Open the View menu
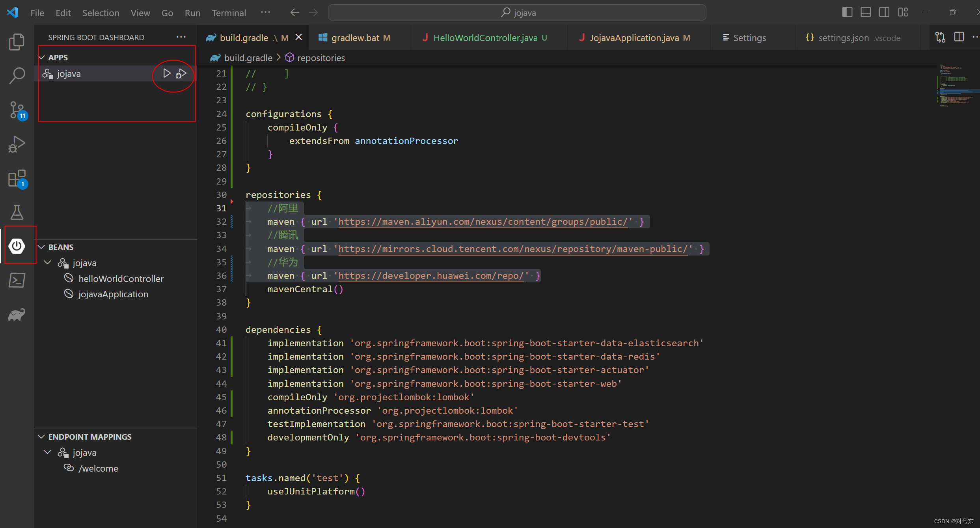 [x=140, y=13]
